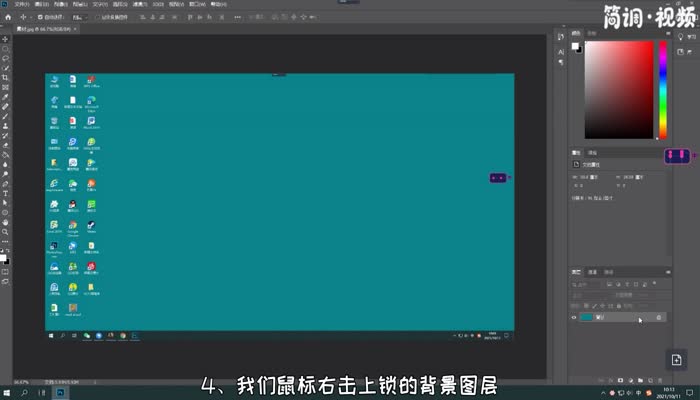Open the Auto-Select layer/group dropdown

pyautogui.click(x=80, y=17)
